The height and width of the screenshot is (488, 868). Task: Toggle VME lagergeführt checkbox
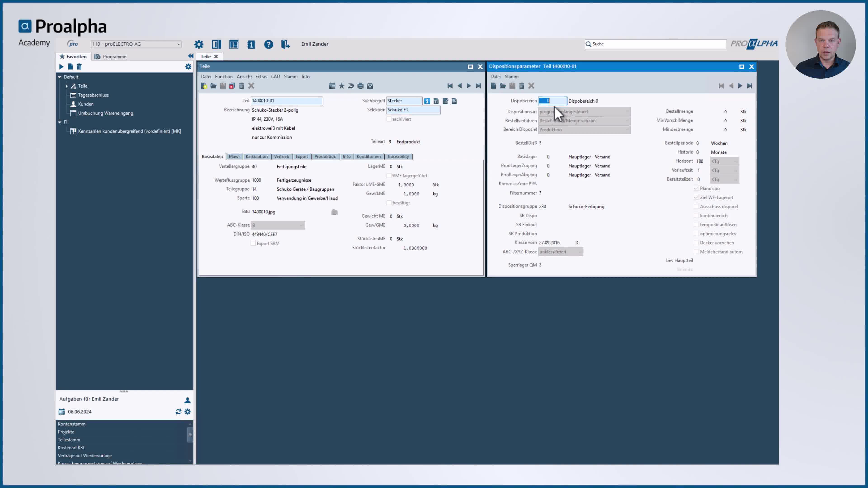[x=389, y=176]
